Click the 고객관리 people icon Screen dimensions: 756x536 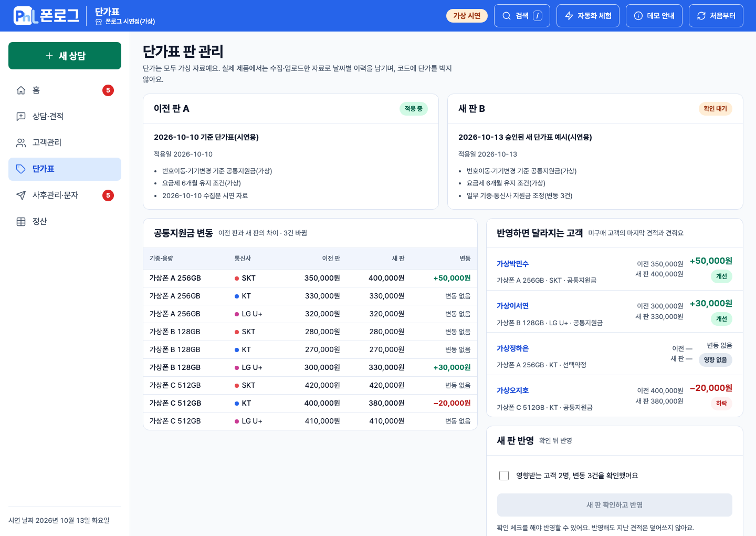[x=21, y=143]
